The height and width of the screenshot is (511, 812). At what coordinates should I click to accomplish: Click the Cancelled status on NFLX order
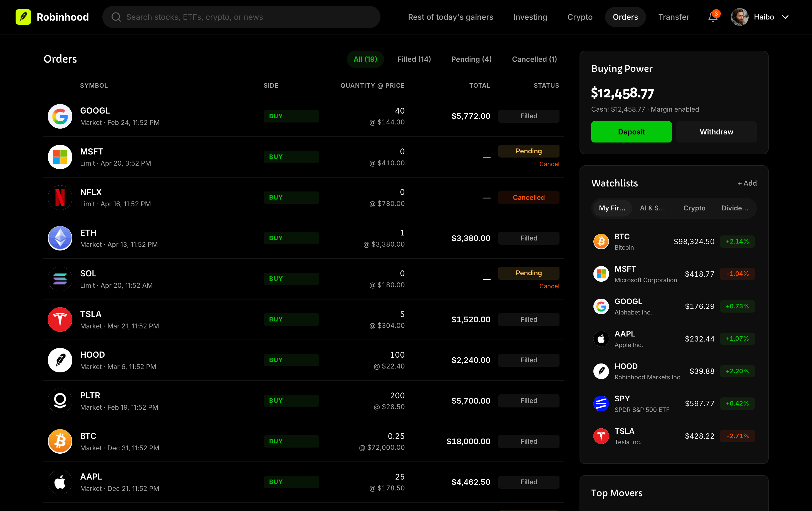(x=528, y=197)
